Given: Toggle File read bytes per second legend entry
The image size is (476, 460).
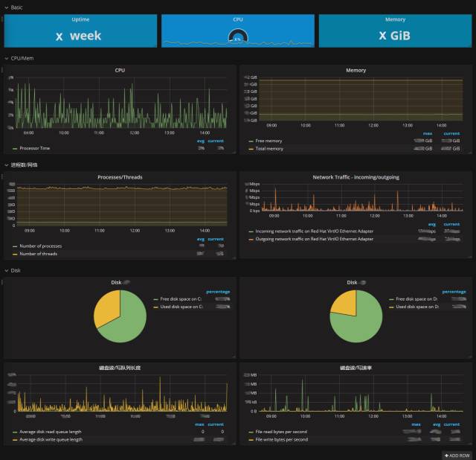Looking at the screenshot, I should (281, 432).
